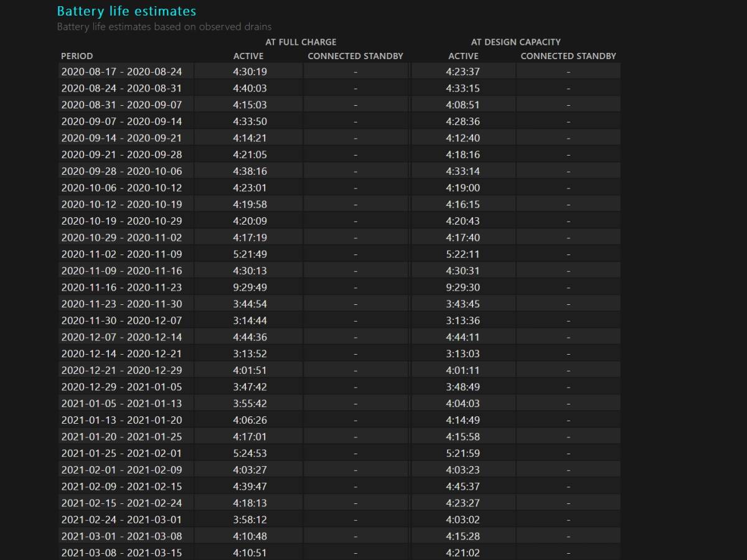Select the PERIOD column header
The image size is (747, 560).
point(77,56)
